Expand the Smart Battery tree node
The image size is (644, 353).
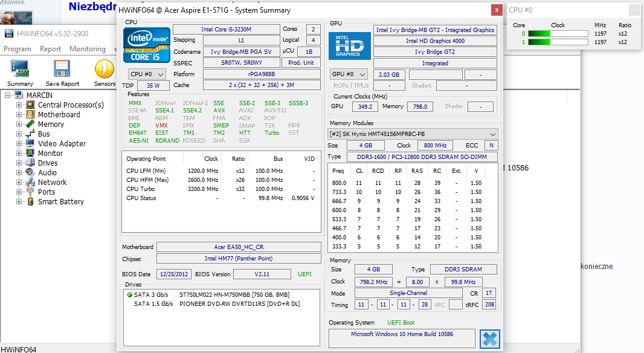[19, 201]
